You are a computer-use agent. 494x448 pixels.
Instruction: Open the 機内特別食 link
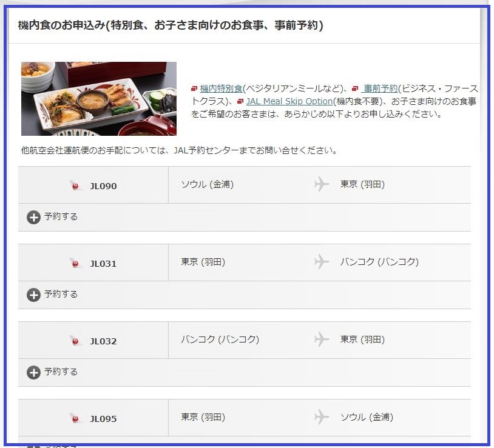[x=221, y=89]
